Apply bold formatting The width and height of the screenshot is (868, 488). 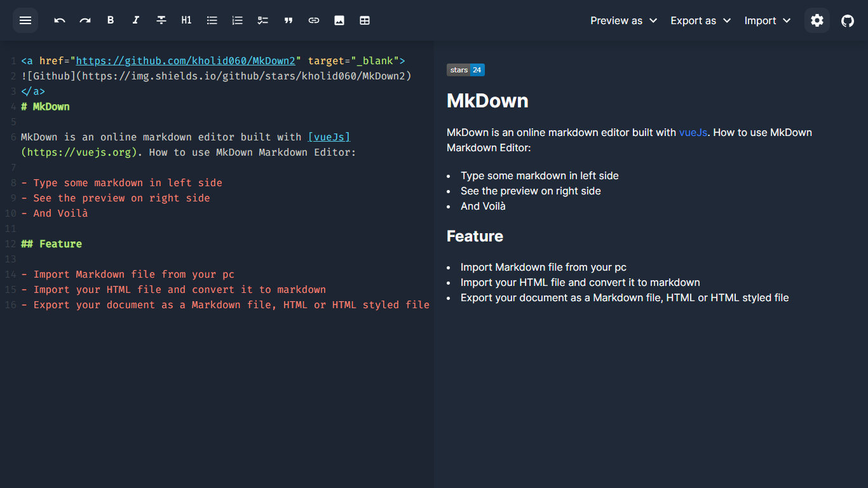click(x=111, y=20)
